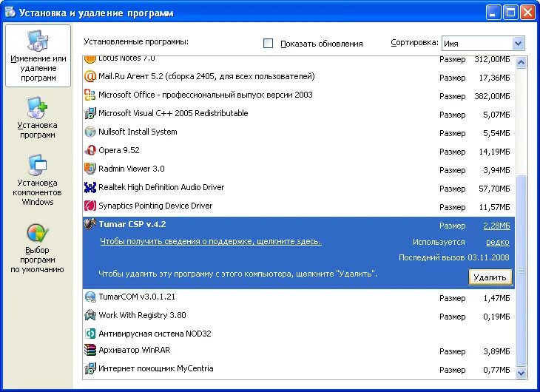
Task: Select 'Mail.Ru Агент 5.2' list entry
Action: 299,76
